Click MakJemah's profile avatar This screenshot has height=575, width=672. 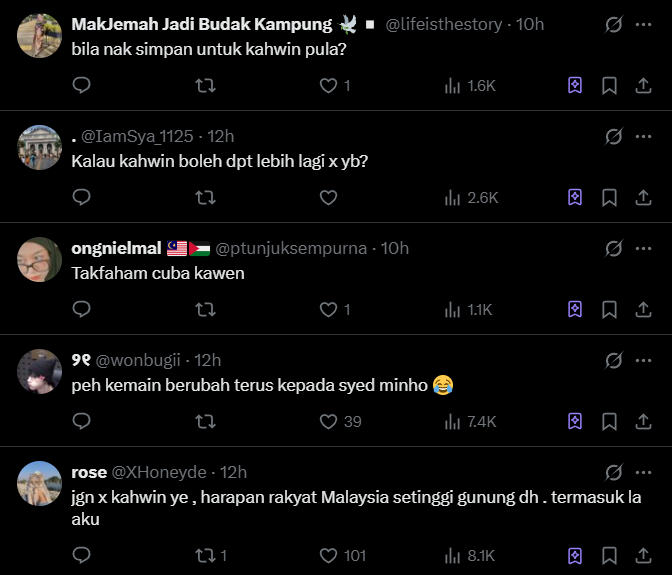40,36
